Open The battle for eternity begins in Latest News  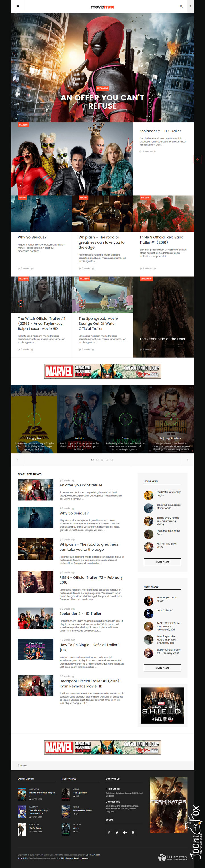tap(168, 494)
